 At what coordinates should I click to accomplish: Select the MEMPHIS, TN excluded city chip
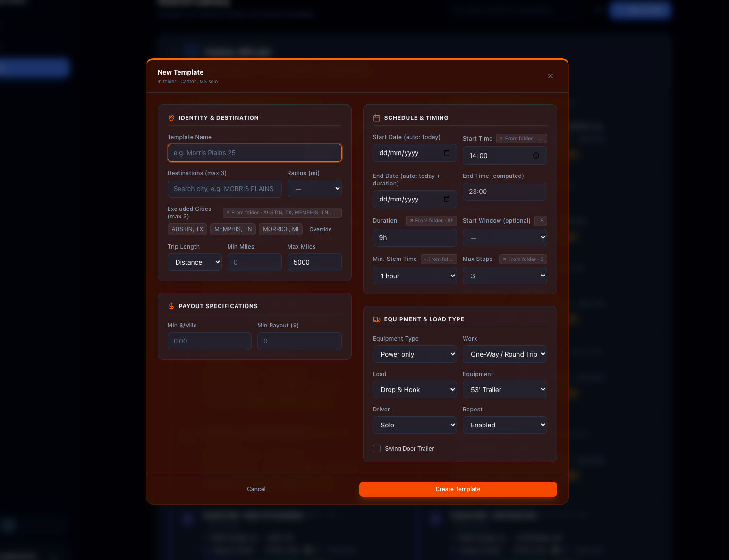[233, 229]
